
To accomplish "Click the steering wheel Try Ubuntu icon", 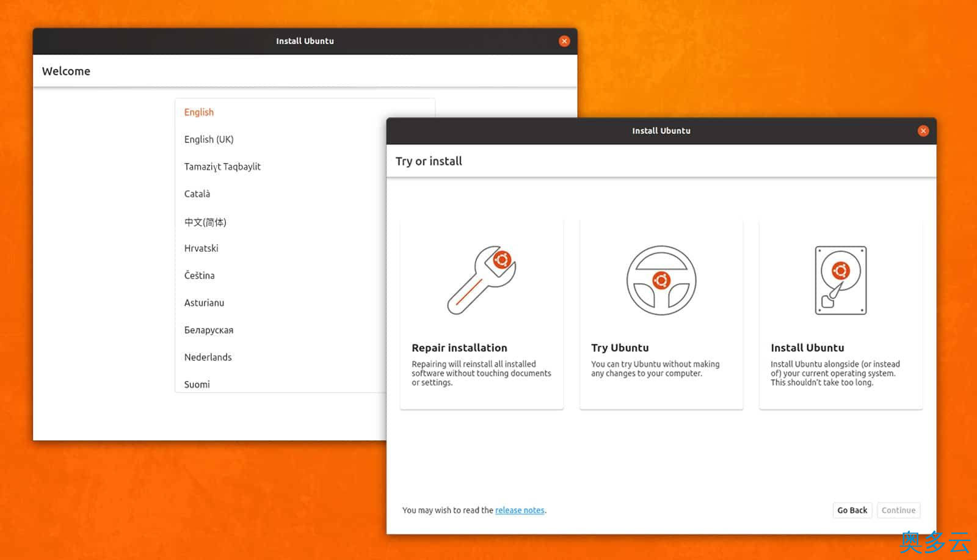I will tap(661, 280).
